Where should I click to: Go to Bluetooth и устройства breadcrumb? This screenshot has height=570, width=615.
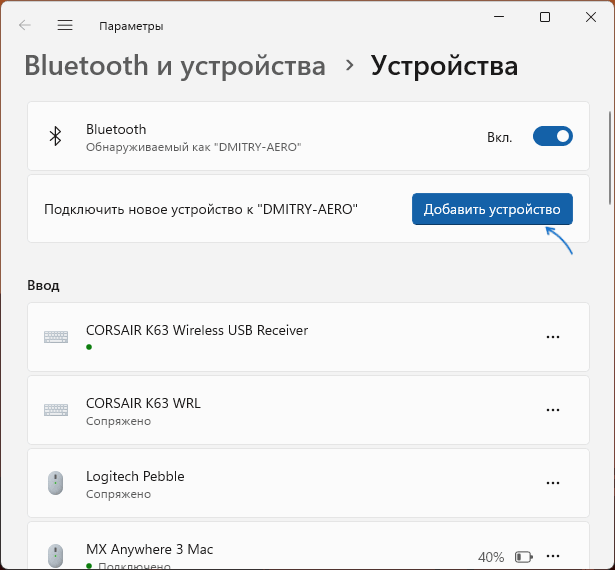(175, 65)
